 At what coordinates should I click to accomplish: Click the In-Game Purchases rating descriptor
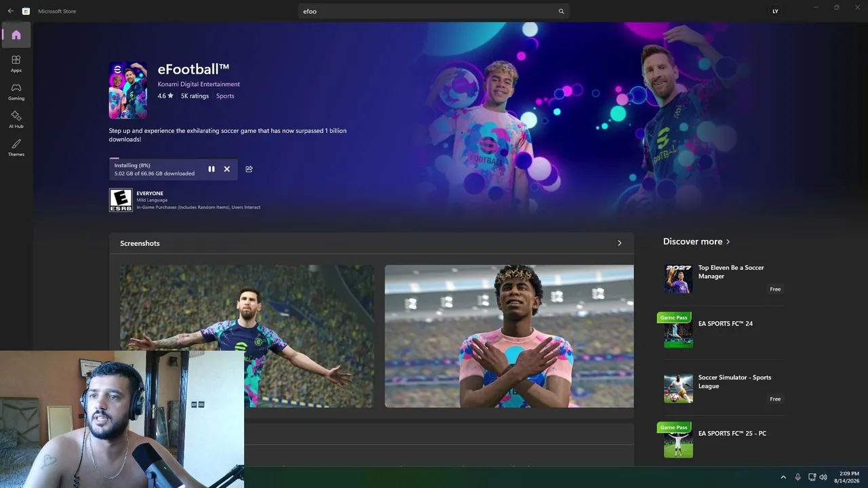pyautogui.click(x=198, y=207)
